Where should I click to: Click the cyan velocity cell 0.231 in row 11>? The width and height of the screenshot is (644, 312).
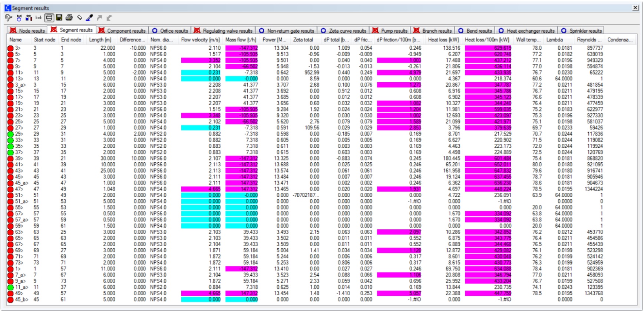[201, 73]
